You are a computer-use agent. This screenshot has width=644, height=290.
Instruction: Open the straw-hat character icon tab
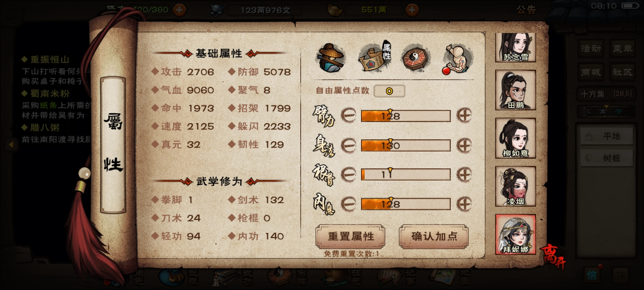click(330, 58)
